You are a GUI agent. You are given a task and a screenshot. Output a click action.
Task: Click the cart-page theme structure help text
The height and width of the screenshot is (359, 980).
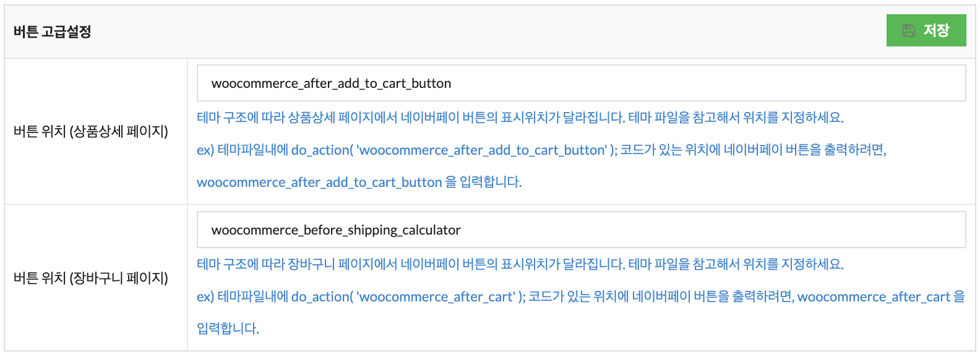click(x=520, y=264)
